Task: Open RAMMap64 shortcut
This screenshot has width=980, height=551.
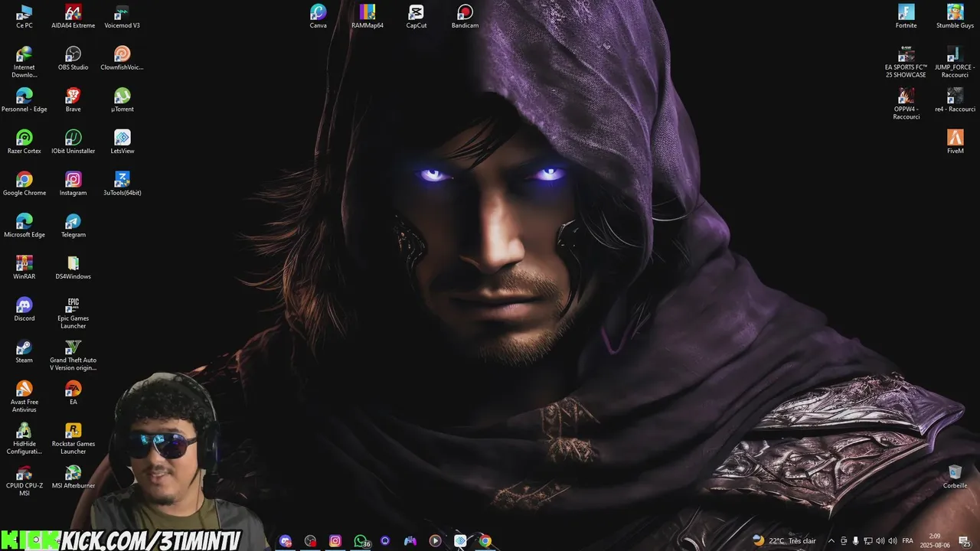Action: coord(367,16)
